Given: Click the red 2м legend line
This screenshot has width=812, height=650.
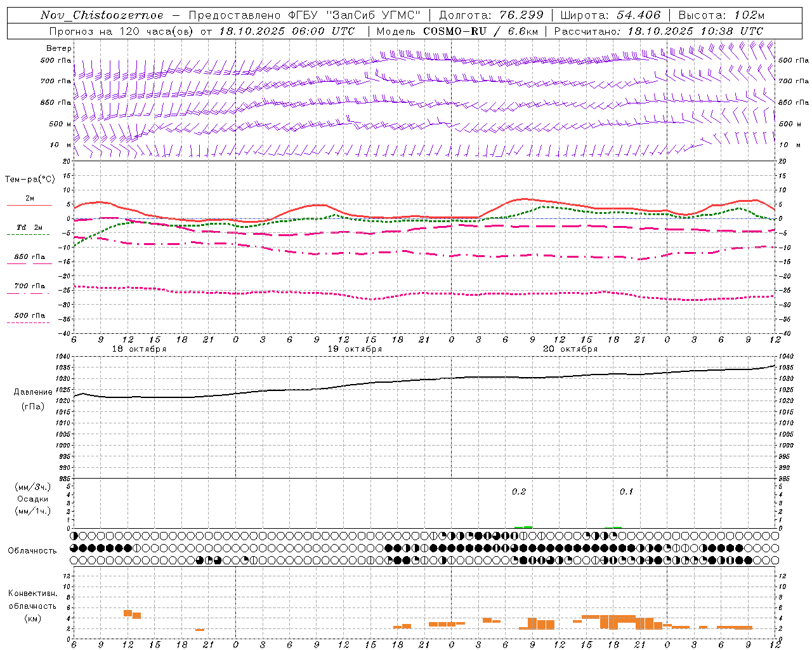Looking at the screenshot, I should tap(29, 205).
